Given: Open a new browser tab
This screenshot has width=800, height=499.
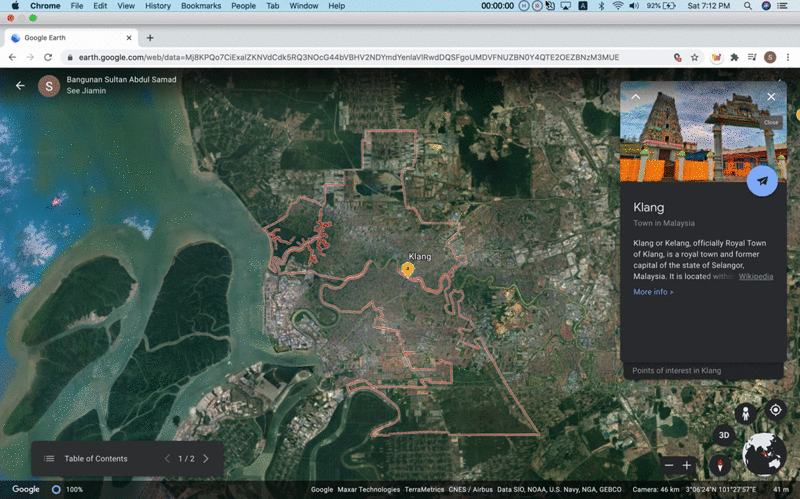Looking at the screenshot, I should coord(150,38).
